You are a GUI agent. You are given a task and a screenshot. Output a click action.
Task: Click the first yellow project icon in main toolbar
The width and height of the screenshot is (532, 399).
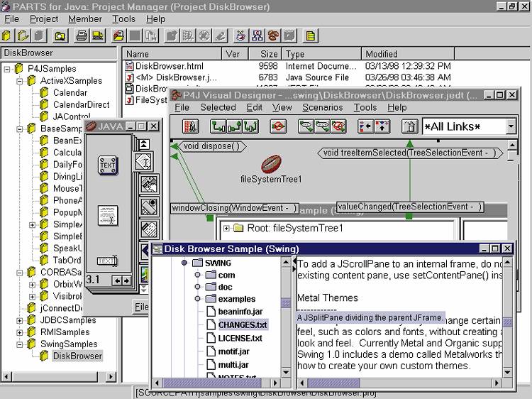(x=6, y=35)
